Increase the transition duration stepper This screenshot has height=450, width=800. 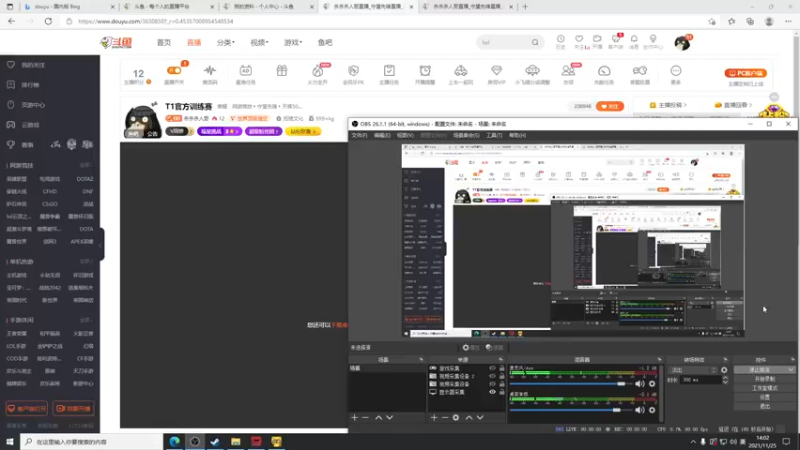click(x=725, y=378)
